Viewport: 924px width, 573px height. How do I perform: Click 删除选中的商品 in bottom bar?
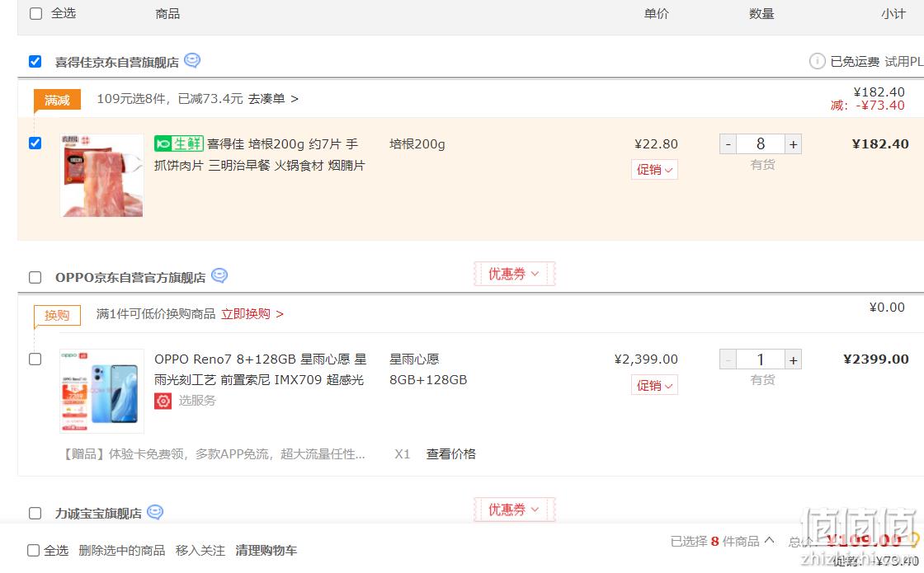point(122,551)
